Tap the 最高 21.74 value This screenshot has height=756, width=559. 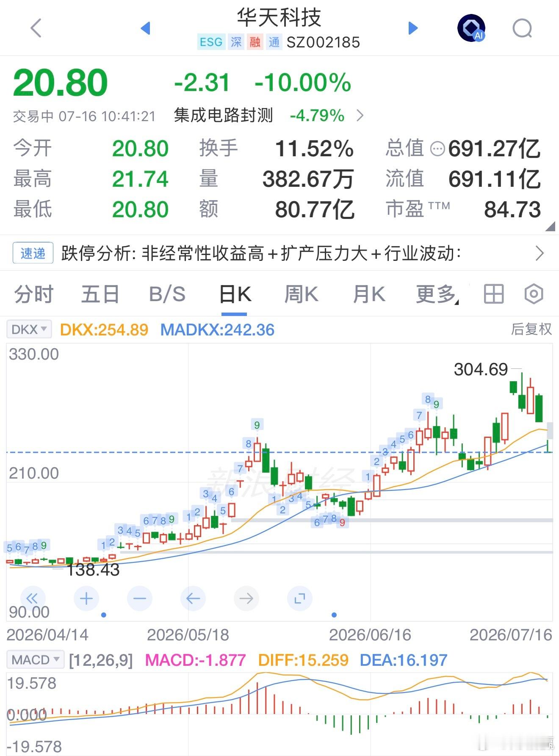point(140,179)
